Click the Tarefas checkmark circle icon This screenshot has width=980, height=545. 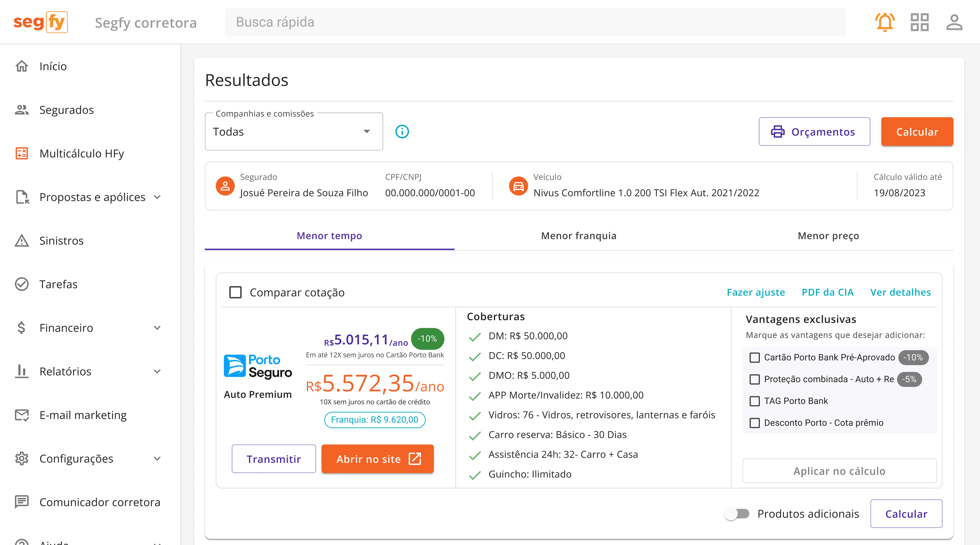[22, 284]
